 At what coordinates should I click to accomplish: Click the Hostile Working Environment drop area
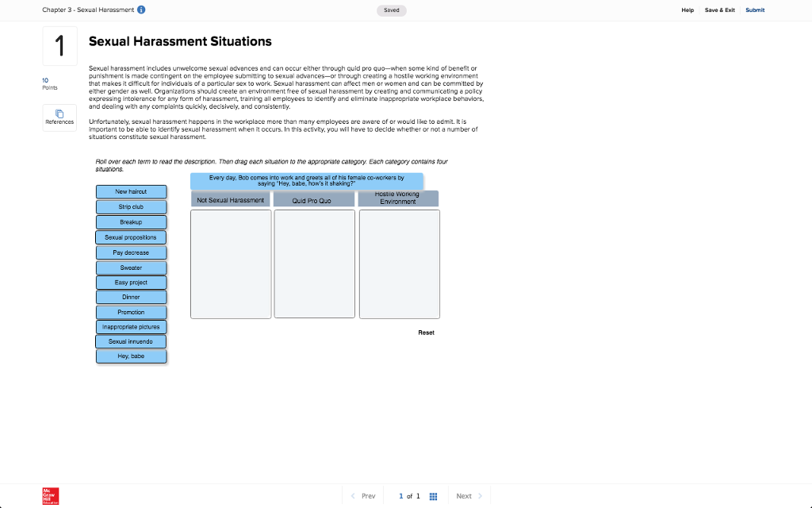(400, 264)
